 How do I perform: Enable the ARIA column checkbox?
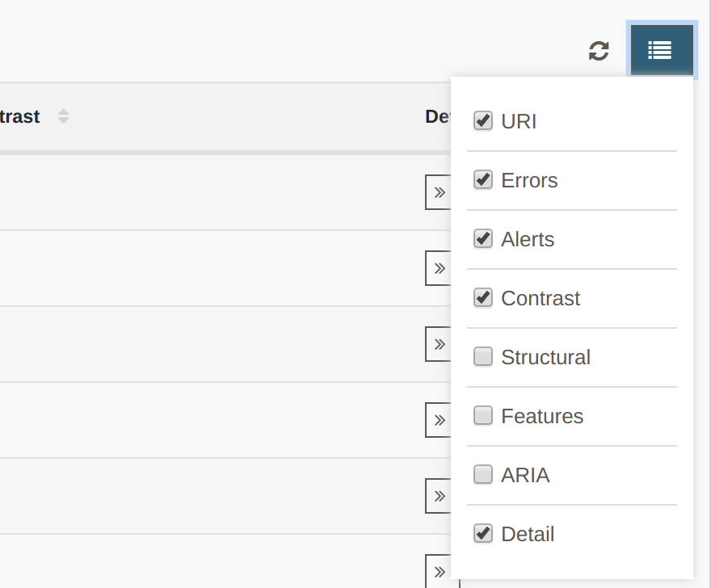pos(483,475)
